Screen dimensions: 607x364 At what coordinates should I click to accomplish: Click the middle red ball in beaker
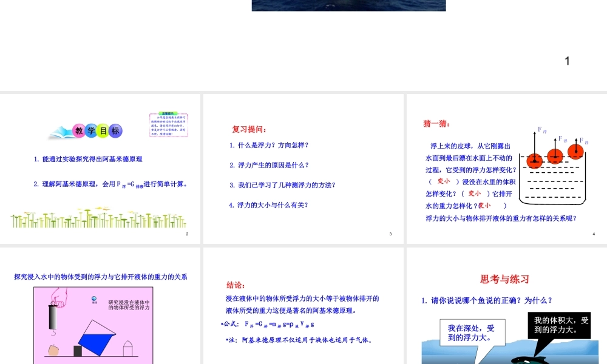click(x=555, y=156)
